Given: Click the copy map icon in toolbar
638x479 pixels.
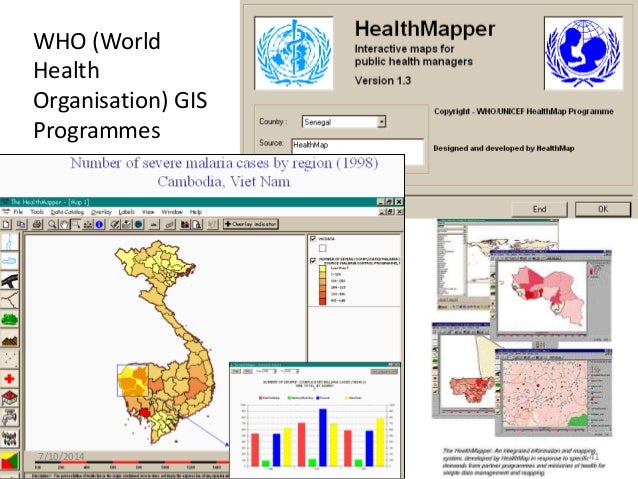Looking at the screenshot, I should point(21,224).
